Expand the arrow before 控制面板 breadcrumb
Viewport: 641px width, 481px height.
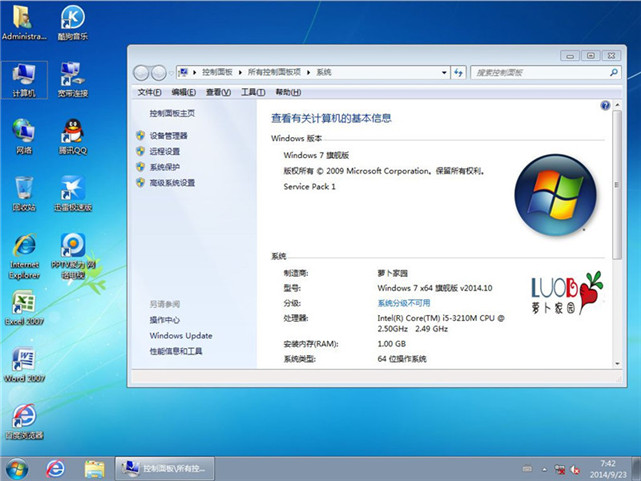coord(195,72)
